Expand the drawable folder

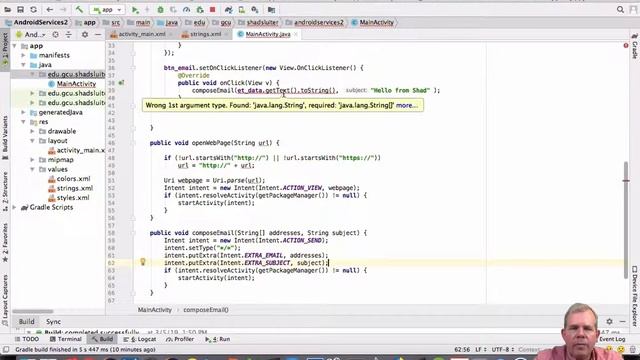point(32,131)
